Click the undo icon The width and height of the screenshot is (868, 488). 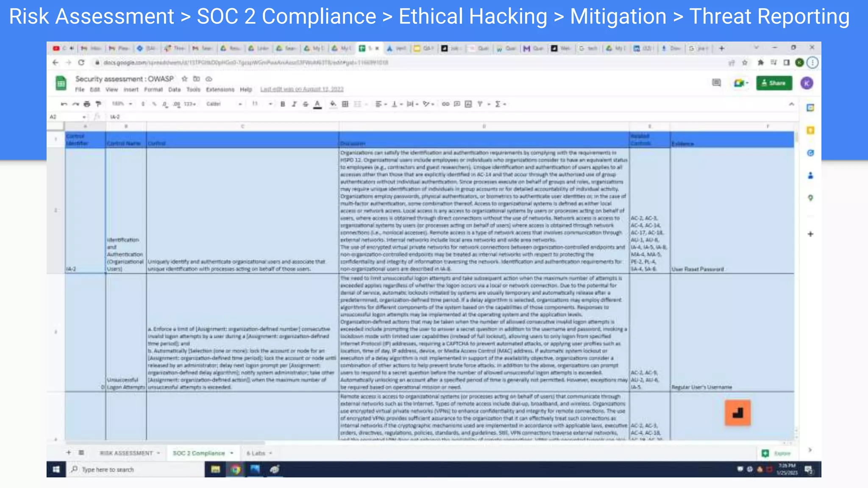(64, 104)
